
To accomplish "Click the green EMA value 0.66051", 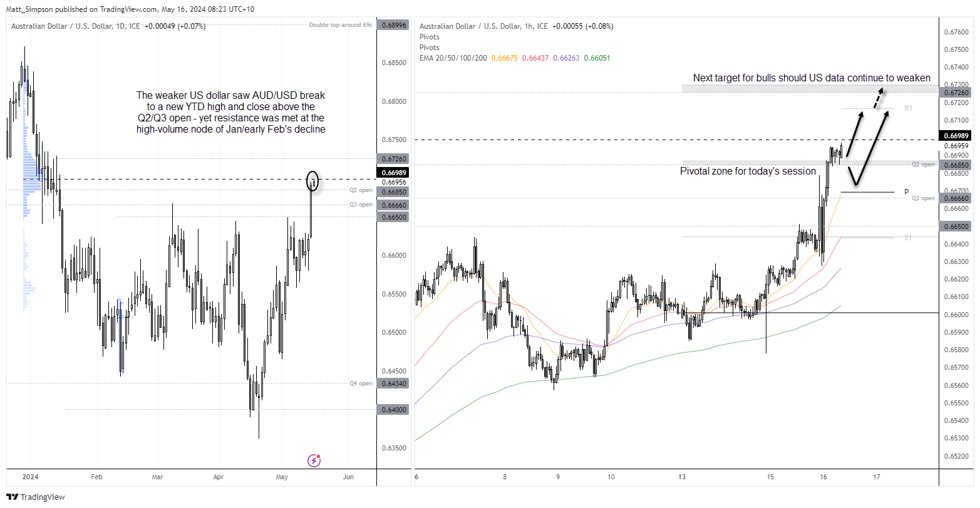I will (x=597, y=58).
